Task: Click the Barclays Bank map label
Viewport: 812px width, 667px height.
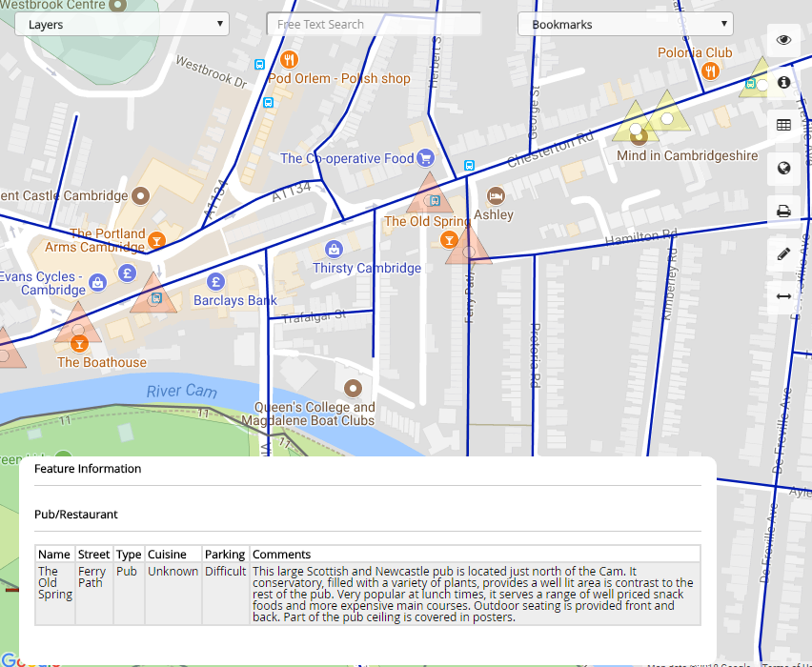Action: pyautogui.click(x=235, y=300)
